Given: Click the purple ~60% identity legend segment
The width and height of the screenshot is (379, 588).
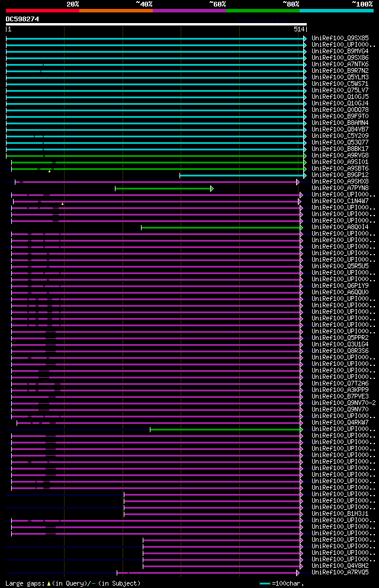Looking at the screenshot, I should pyautogui.click(x=189, y=11).
